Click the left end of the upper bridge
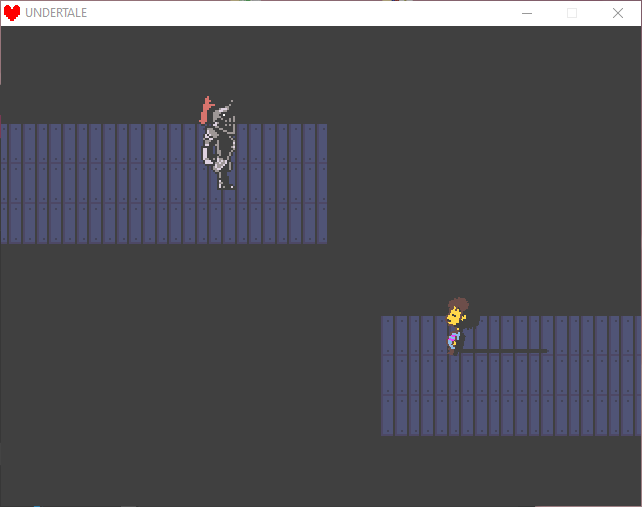The image size is (642, 507). [10, 184]
